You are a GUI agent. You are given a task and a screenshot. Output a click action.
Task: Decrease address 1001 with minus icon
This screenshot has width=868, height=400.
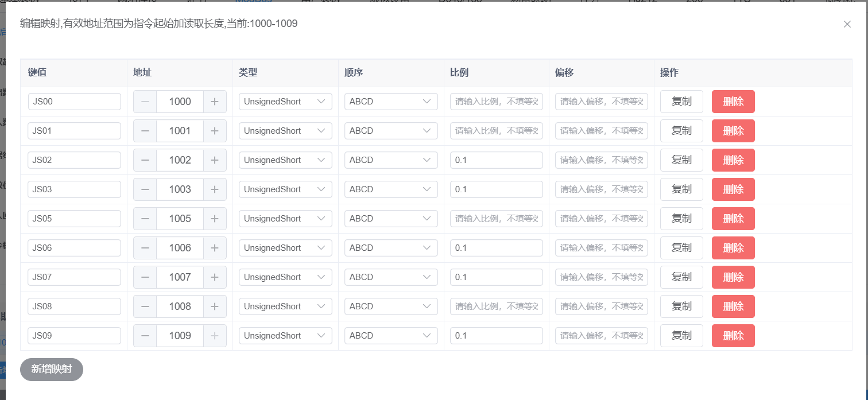click(x=145, y=131)
